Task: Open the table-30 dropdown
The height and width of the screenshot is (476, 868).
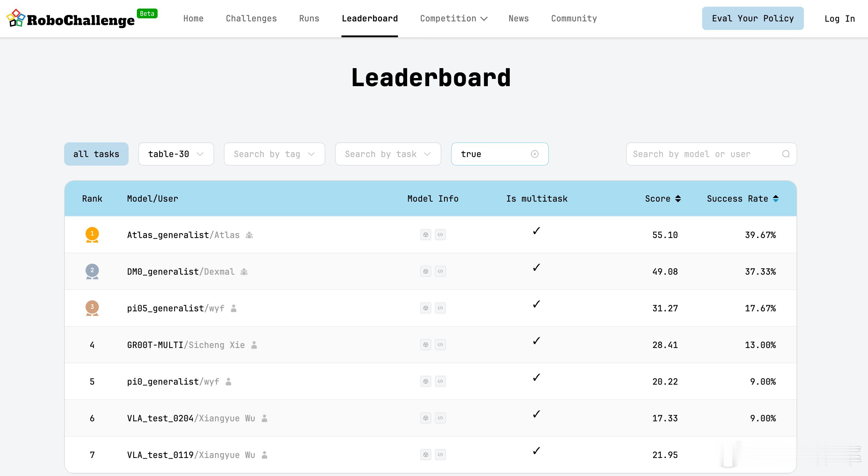Action: 176,154
